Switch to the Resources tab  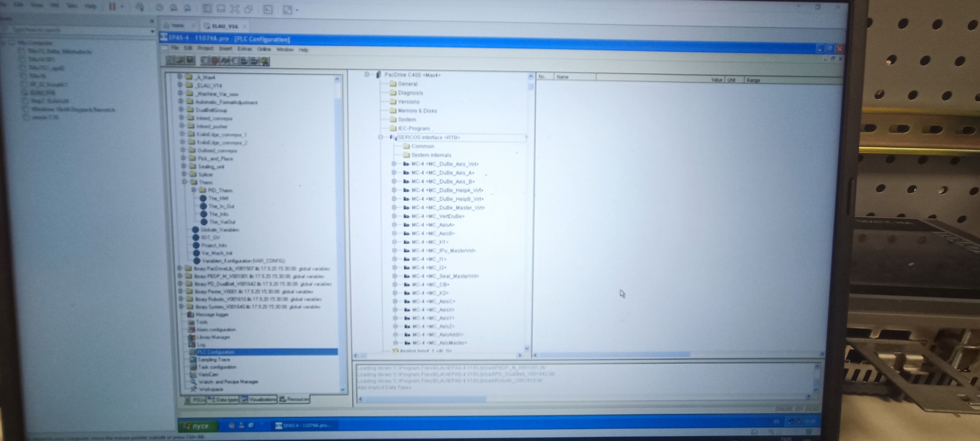point(294,399)
